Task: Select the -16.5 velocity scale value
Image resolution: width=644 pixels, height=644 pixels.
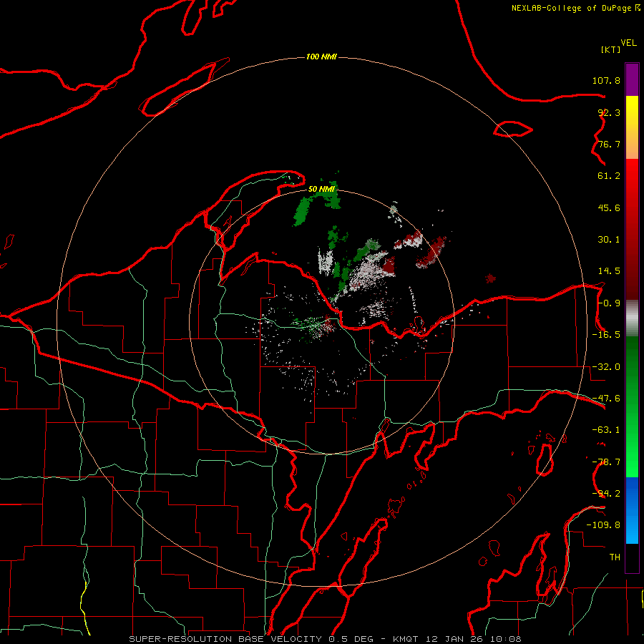Action: coord(606,335)
